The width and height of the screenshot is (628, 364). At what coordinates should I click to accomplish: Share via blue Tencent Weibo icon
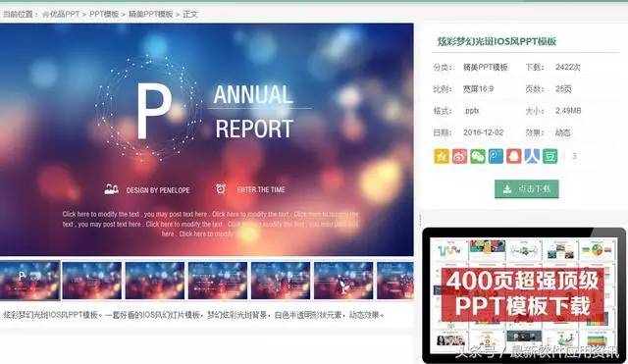pos(496,156)
